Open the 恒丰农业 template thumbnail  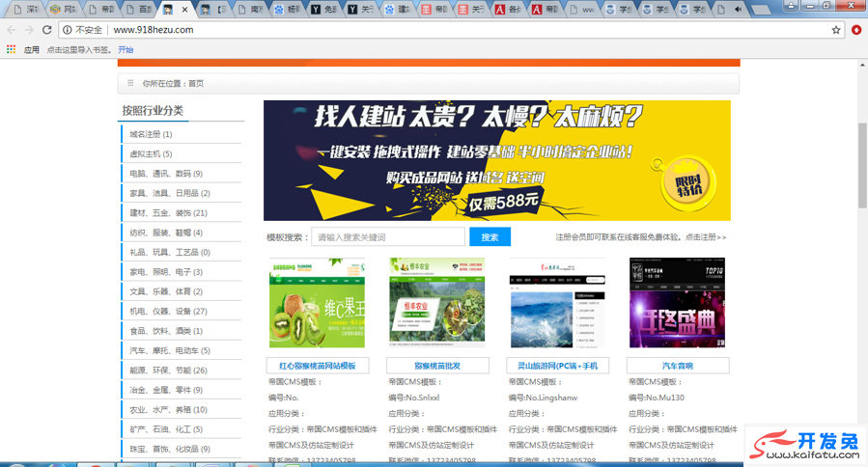(x=436, y=302)
